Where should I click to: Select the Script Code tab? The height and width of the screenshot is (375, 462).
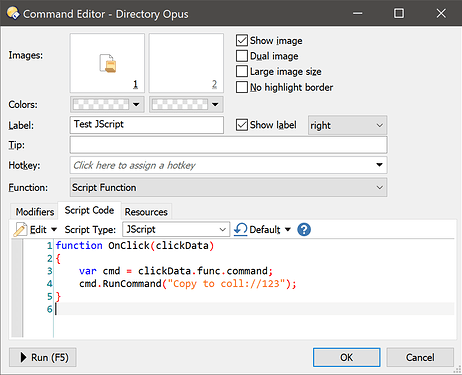89,210
